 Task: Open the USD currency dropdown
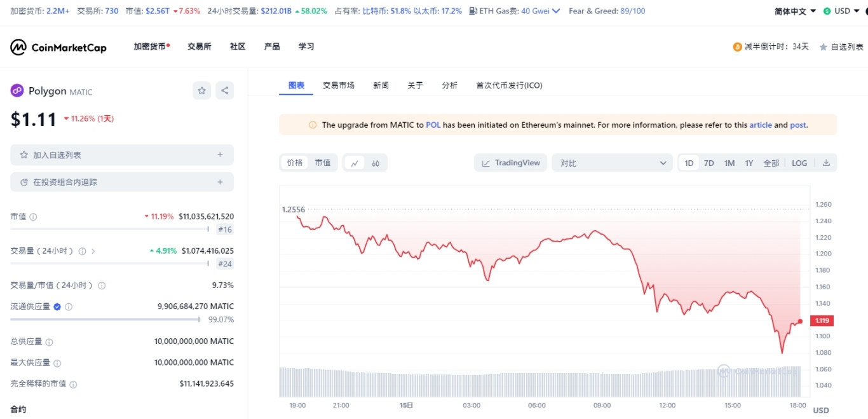842,11
